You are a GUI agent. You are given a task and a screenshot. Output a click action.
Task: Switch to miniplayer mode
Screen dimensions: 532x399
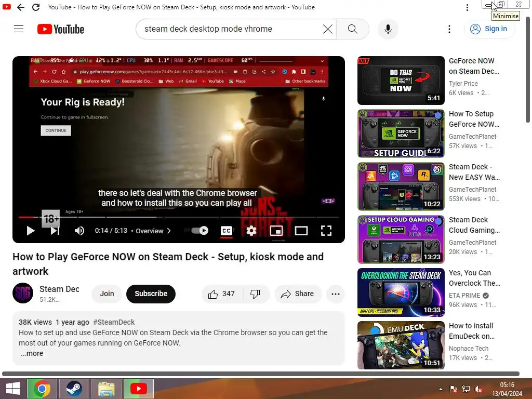tap(276, 231)
